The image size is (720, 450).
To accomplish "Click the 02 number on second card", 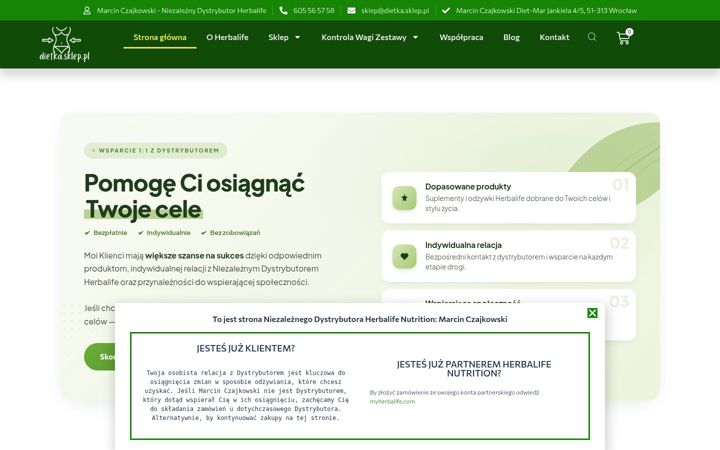I will (x=619, y=243).
